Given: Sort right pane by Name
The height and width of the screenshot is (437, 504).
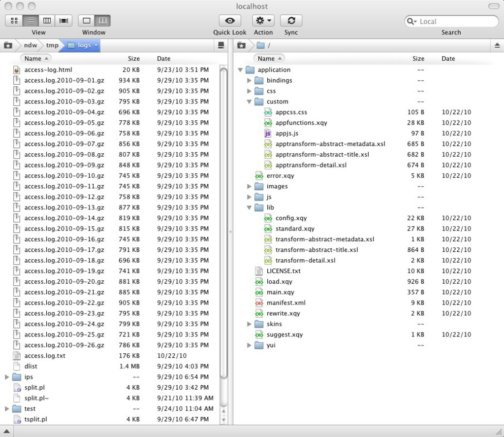Looking at the screenshot, I should 269,59.
